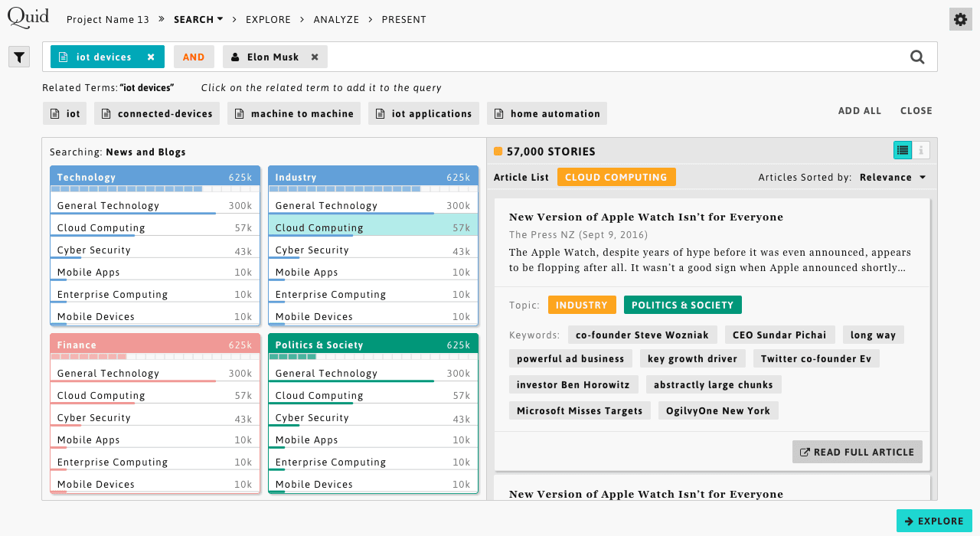Click the search magnifier icon
This screenshot has width=980, height=536.
click(917, 57)
